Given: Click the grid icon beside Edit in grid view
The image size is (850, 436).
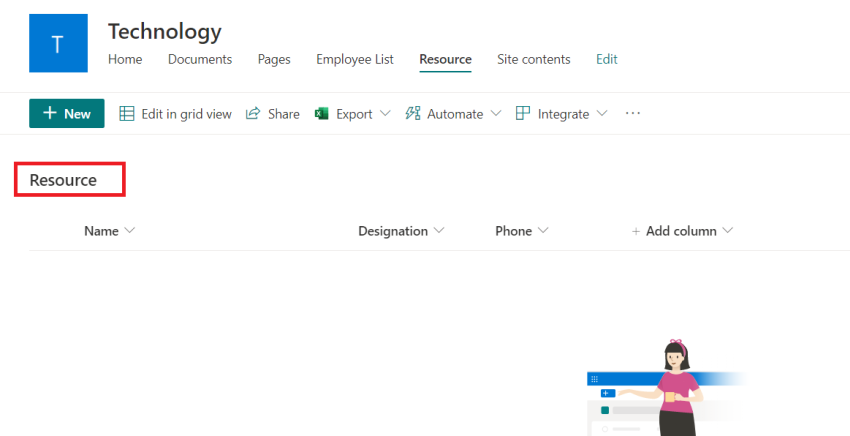Looking at the screenshot, I should (x=127, y=113).
